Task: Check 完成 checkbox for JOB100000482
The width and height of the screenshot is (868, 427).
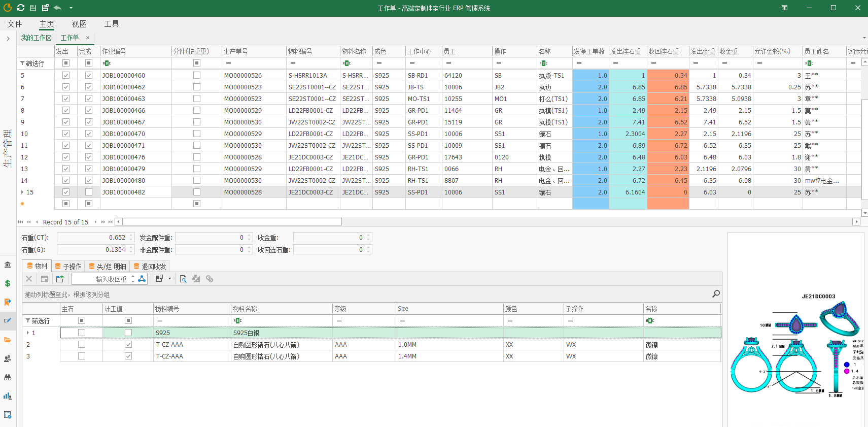Action: [x=89, y=192]
